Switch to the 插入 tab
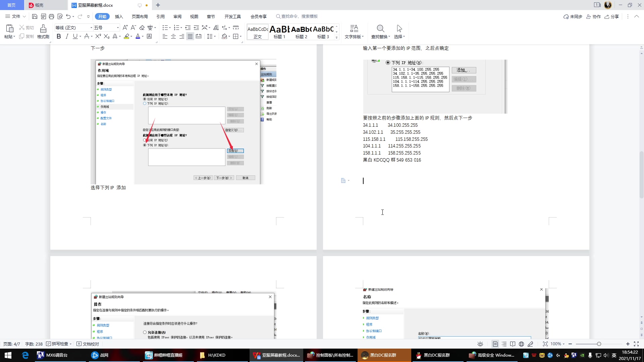The height and width of the screenshot is (362, 644). click(x=119, y=16)
